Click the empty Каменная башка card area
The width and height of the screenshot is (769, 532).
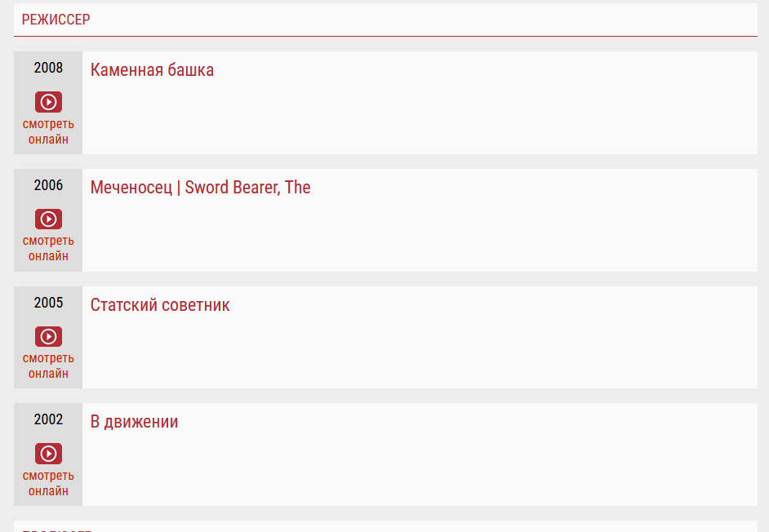click(x=420, y=117)
